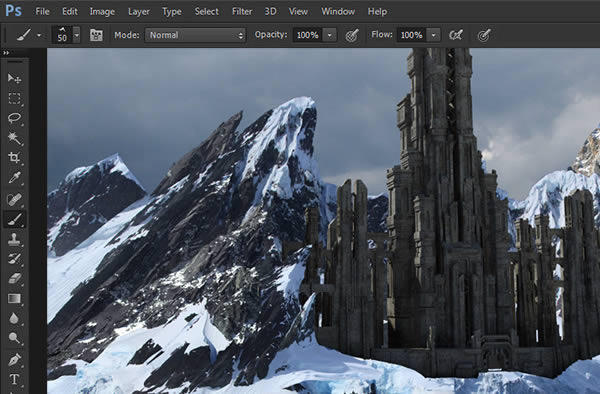The height and width of the screenshot is (394, 600).
Task: Open the Select menu
Action: point(207,11)
